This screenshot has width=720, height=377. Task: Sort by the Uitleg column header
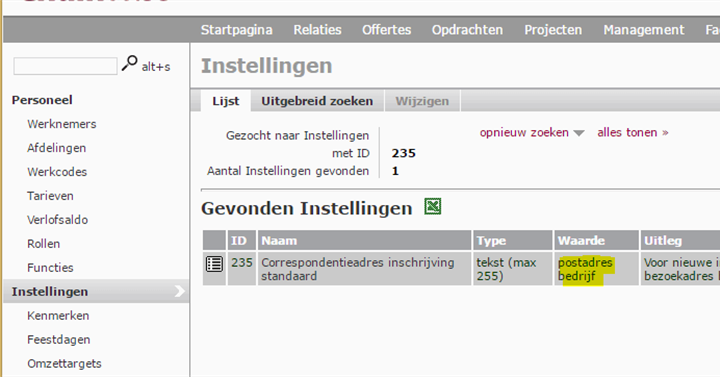(x=680, y=240)
